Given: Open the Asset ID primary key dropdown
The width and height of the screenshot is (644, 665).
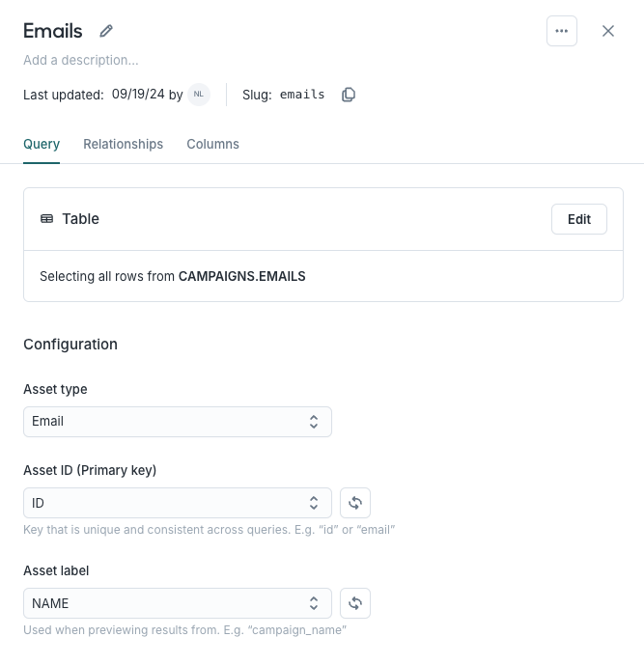Looking at the screenshot, I should 178,503.
